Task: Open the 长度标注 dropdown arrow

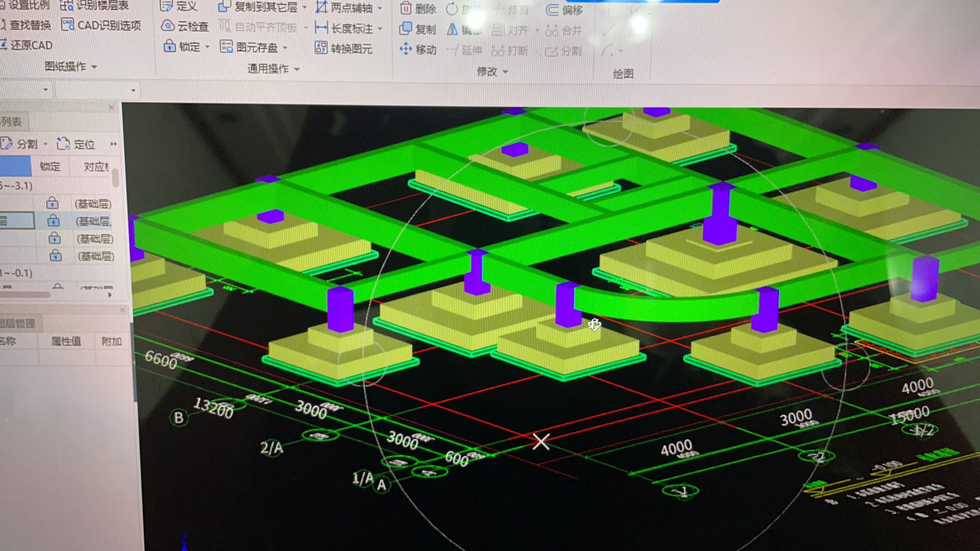Action: click(380, 29)
